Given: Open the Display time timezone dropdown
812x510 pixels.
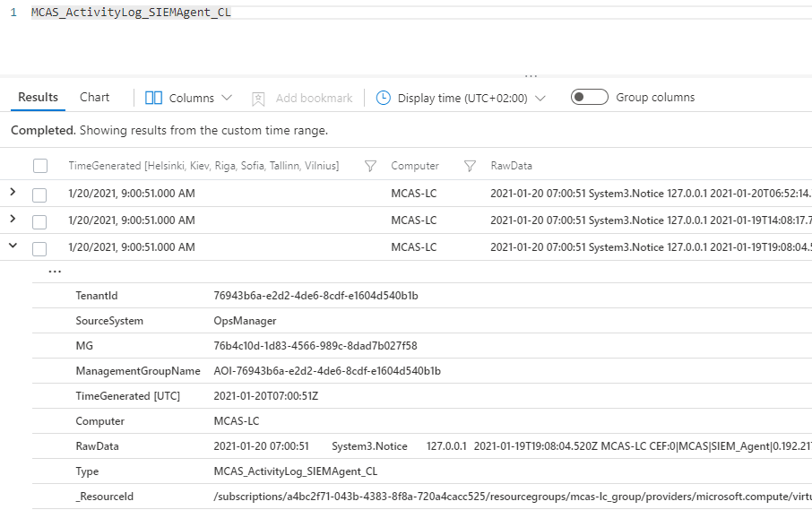Looking at the screenshot, I should coord(540,98).
